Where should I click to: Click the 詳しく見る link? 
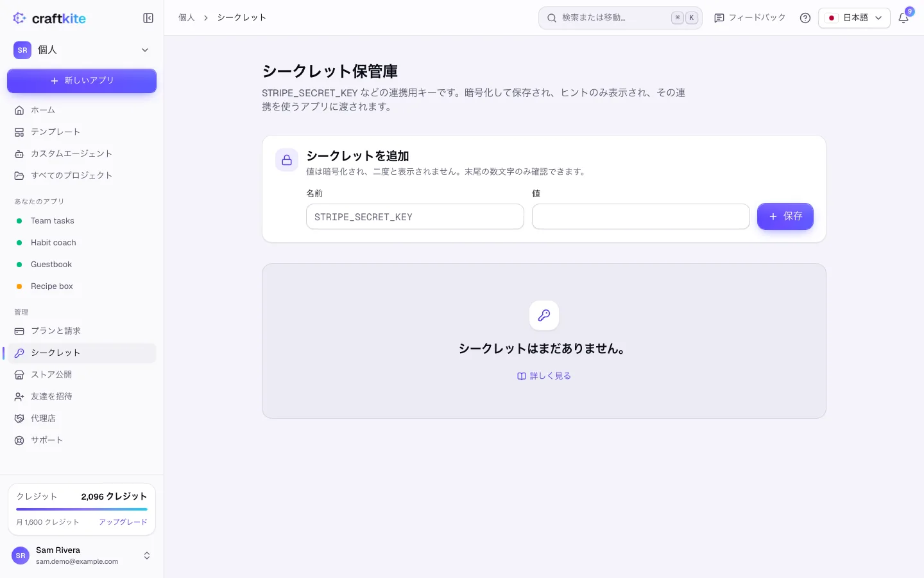coord(544,376)
